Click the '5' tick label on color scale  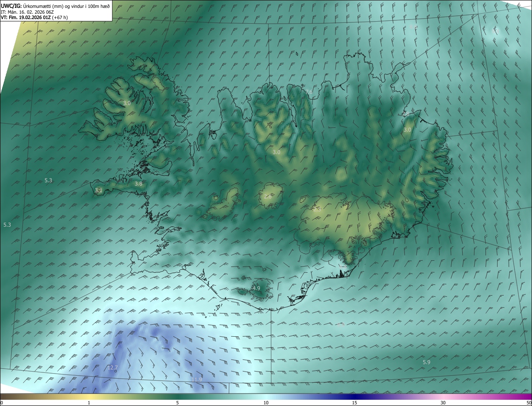[x=177, y=403]
